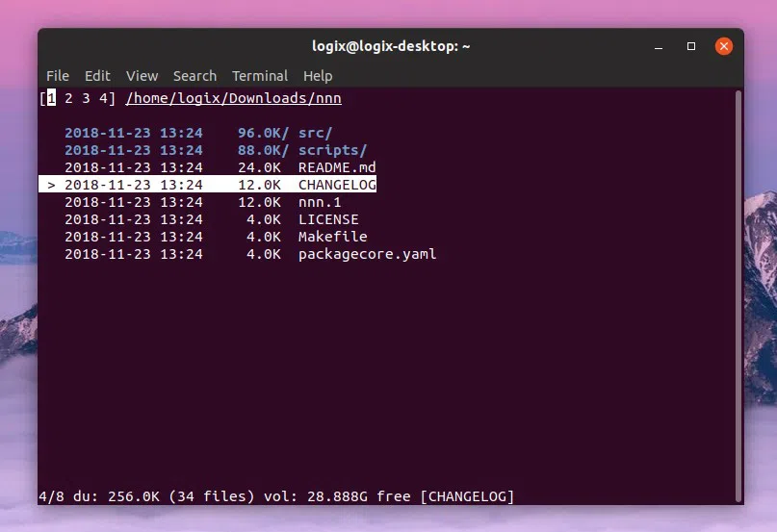Click the /home/logix/Downloads/nnn path
Screen dimensions: 777x532
[233, 98]
